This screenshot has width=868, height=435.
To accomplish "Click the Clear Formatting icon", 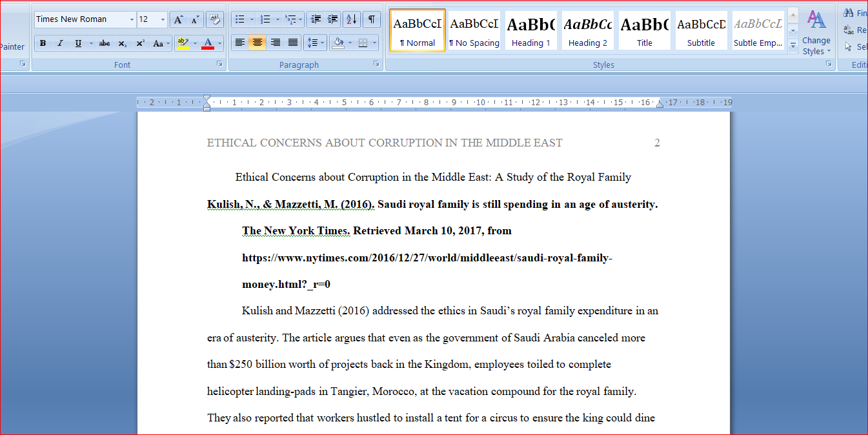I will (215, 19).
